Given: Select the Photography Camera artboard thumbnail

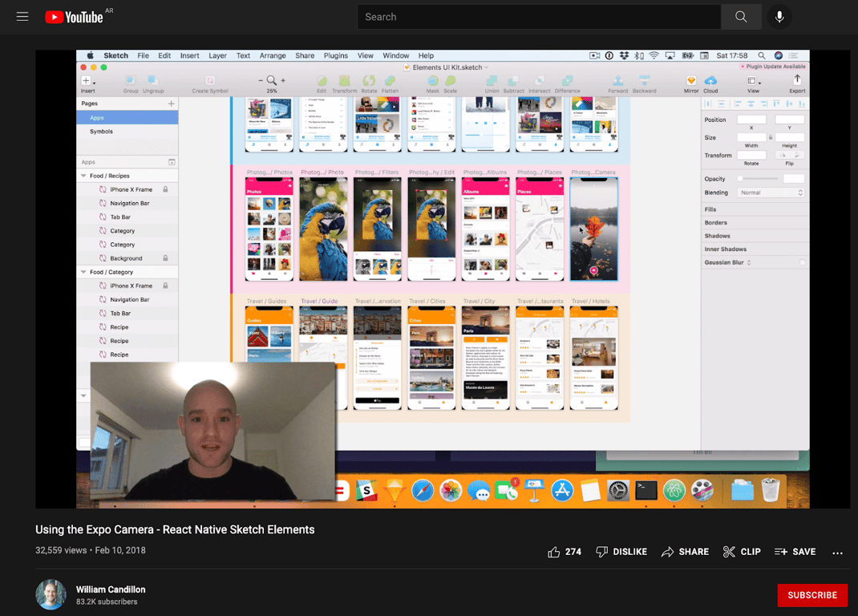Looking at the screenshot, I should [x=593, y=229].
